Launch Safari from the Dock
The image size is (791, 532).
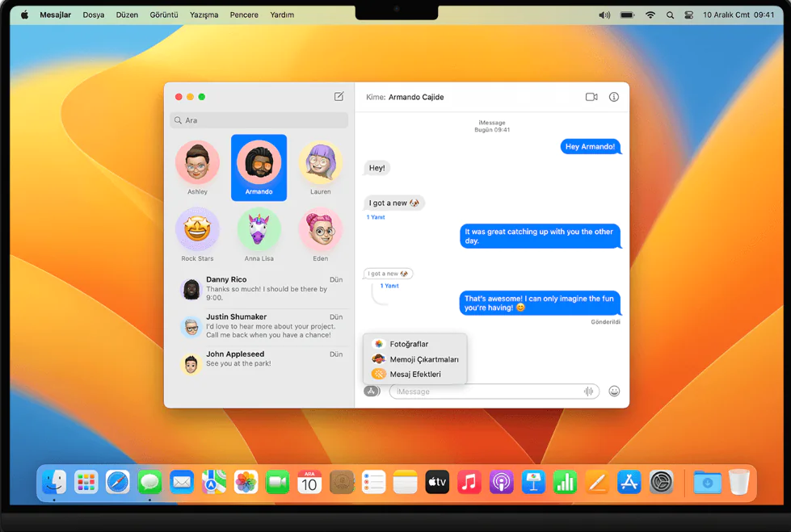pos(117,482)
